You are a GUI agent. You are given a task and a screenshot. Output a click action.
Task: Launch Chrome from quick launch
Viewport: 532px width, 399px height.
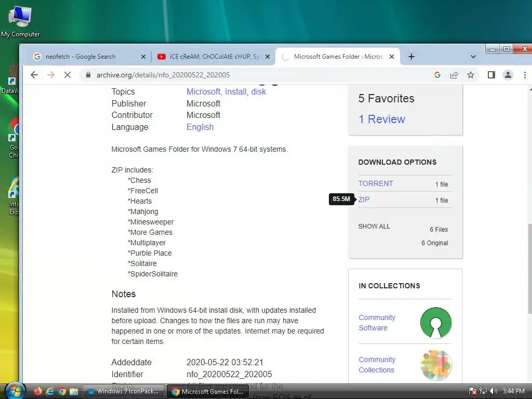pos(62,392)
